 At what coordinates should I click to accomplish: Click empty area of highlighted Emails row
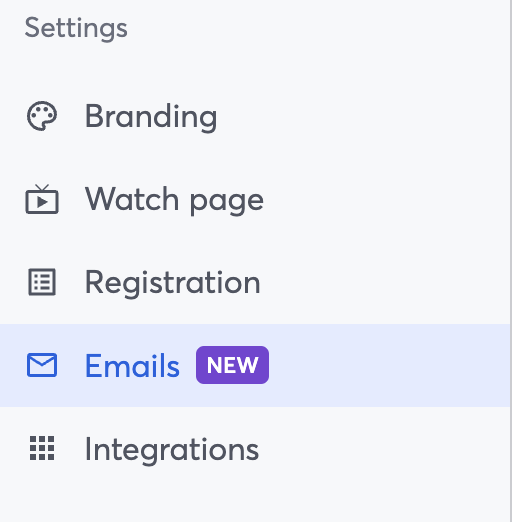coord(387,365)
